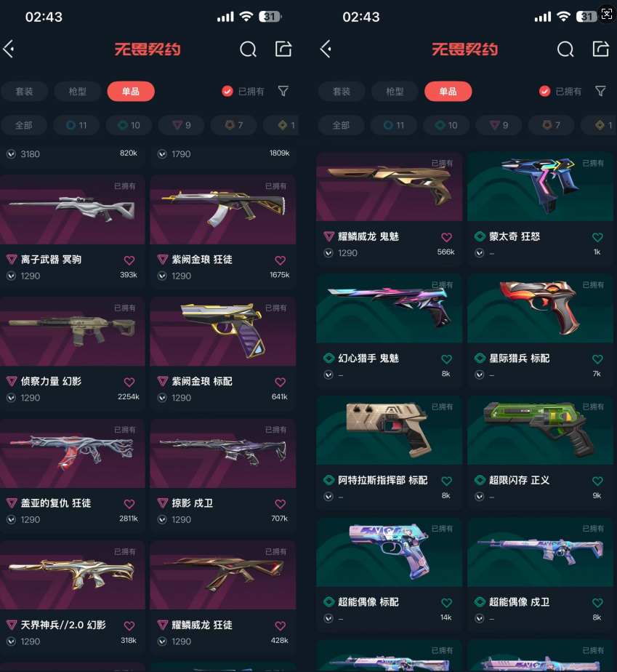Viewport: 617px width, 672px height.
Task: Like the 盖亚的复仇 狂徒 skin heart
Action: click(129, 503)
